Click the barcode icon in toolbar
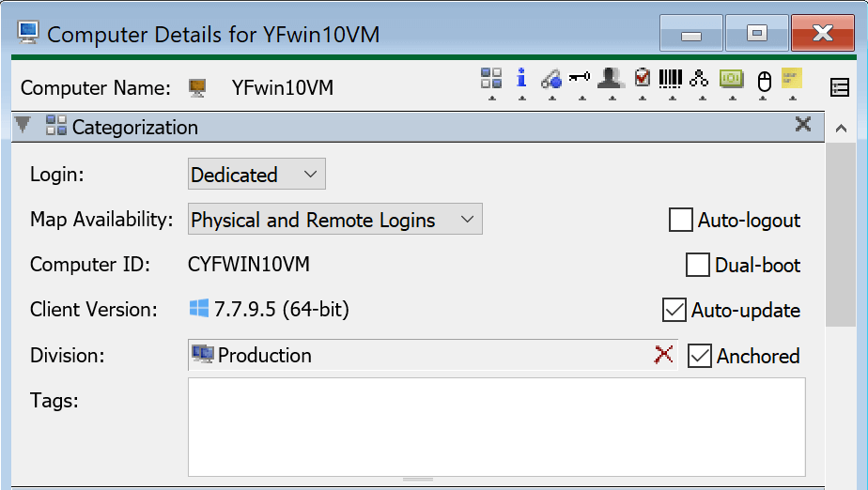Viewport: 868px width, 490px height. coord(671,78)
